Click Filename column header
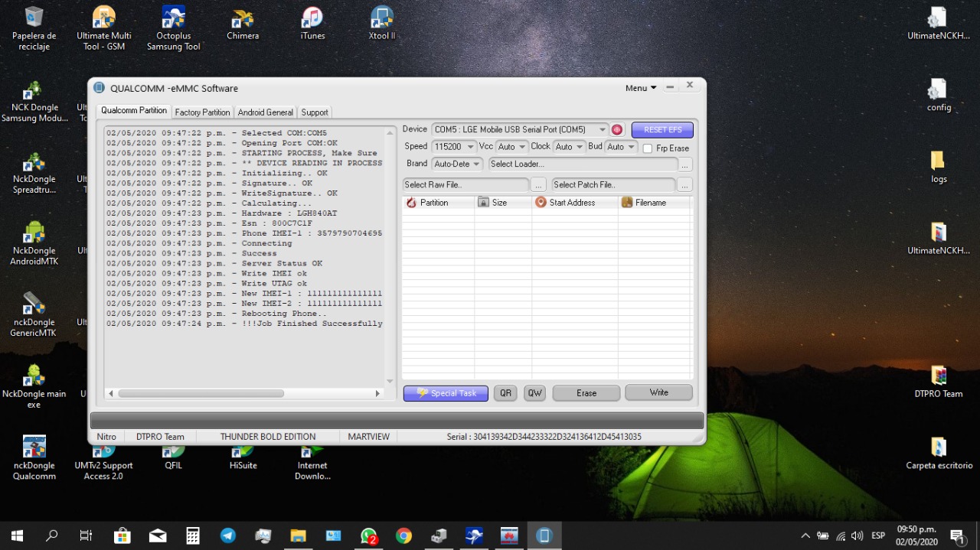Screen dimensions: 980x550 [655, 203]
